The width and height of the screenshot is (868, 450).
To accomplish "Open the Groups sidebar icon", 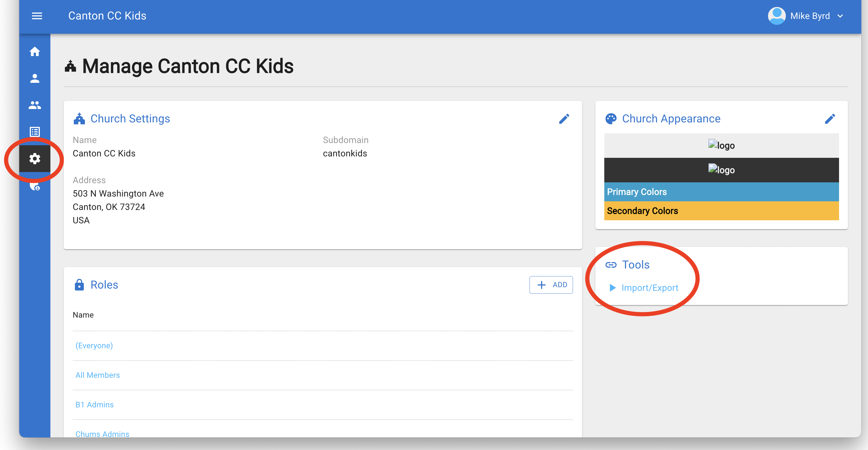I will pyautogui.click(x=35, y=105).
